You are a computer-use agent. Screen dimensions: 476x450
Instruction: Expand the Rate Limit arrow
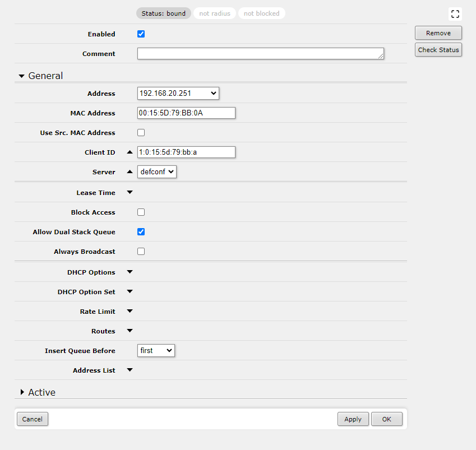pos(130,311)
